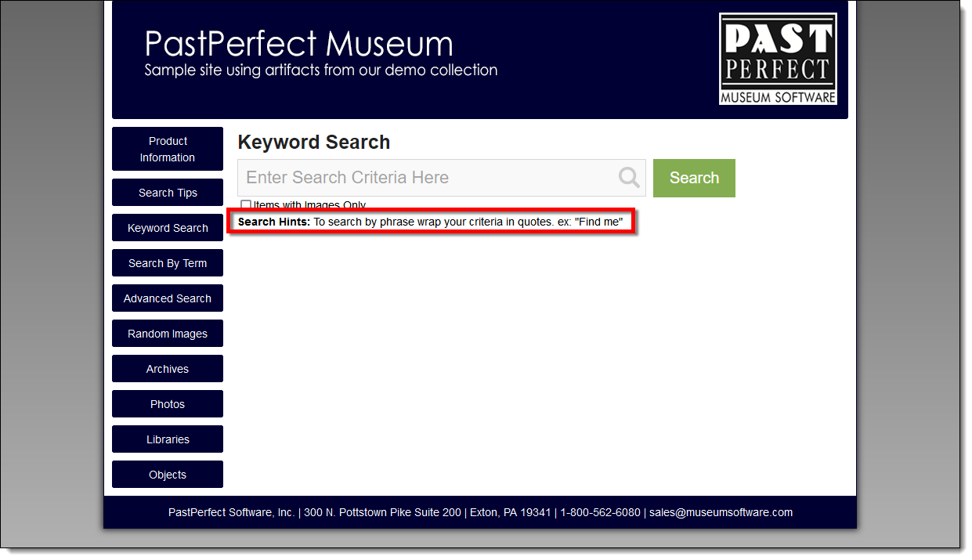Click the sales@museumsoftware.com email in footer
The image size is (972, 560).
click(721, 512)
